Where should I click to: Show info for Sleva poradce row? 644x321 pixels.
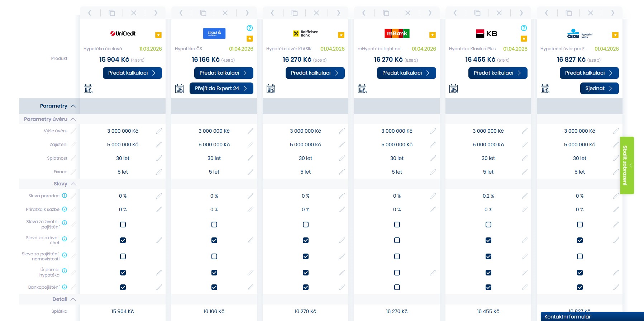point(65,196)
